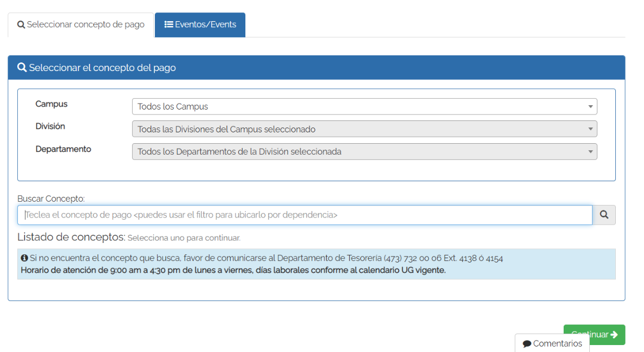Click the magnifier search button
The height and width of the screenshot is (352, 644).
(604, 215)
